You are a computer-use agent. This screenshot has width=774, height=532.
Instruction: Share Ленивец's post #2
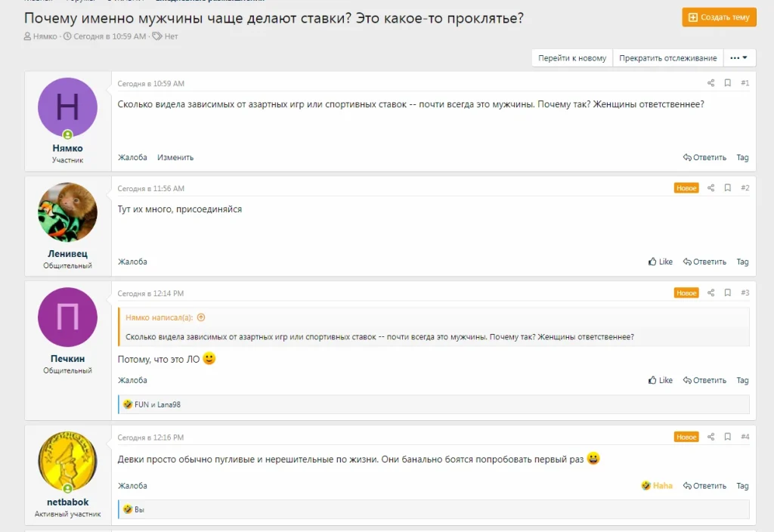pos(711,188)
